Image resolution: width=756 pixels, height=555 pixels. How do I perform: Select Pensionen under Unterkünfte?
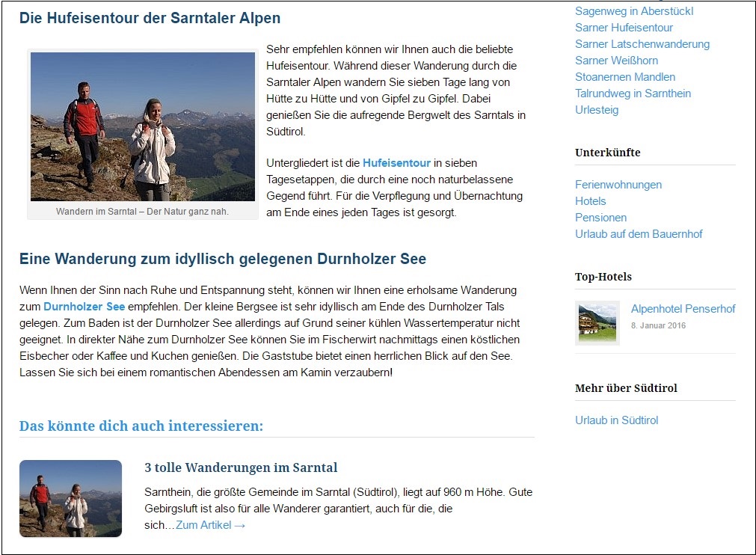600,218
